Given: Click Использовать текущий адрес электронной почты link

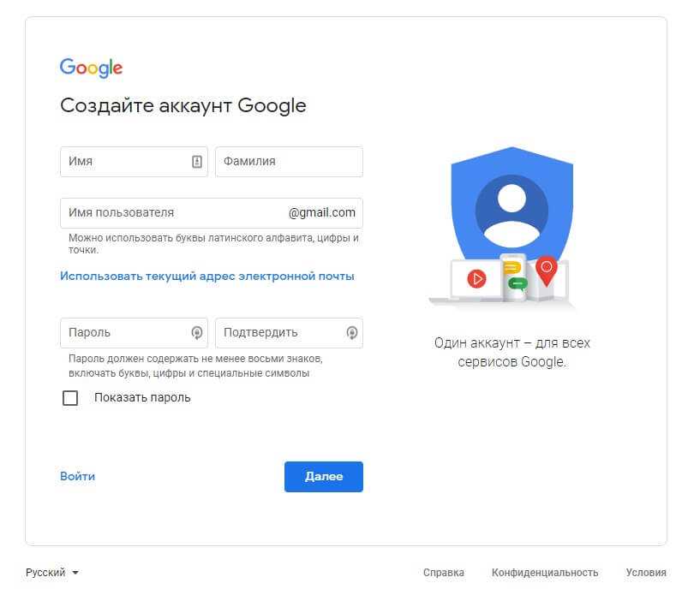Looking at the screenshot, I should [x=206, y=277].
